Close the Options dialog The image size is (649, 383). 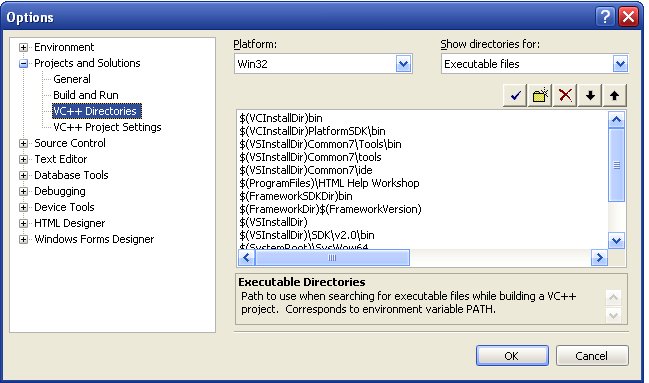coord(628,17)
